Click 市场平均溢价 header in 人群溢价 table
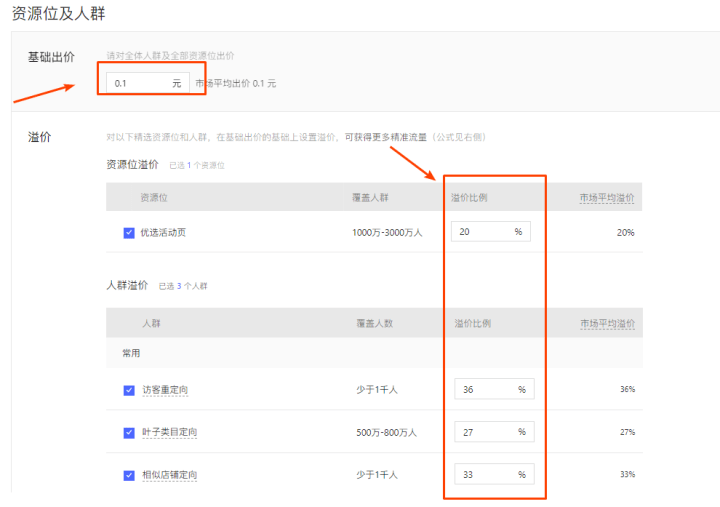 coord(606,324)
